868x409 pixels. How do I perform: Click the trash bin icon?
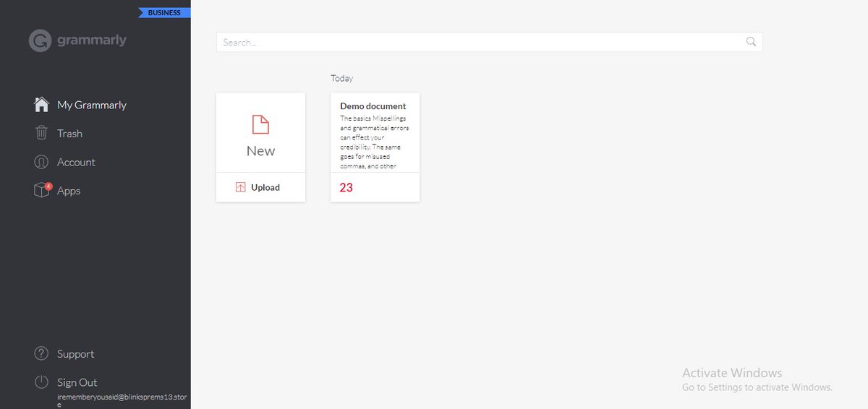pos(42,133)
